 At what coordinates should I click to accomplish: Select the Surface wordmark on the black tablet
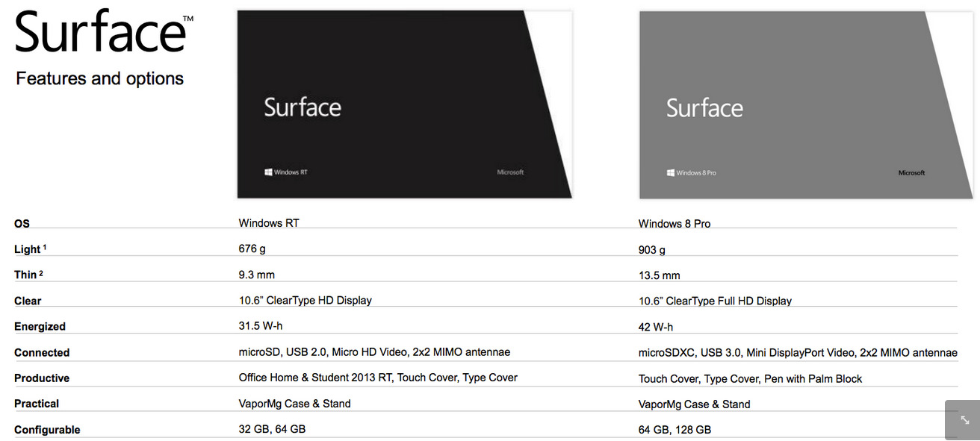pyautogui.click(x=303, y=107)
